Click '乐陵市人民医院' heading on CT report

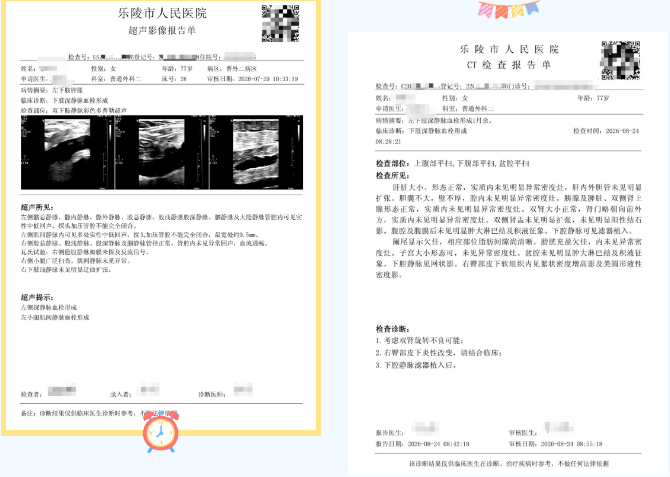[509, 49]
